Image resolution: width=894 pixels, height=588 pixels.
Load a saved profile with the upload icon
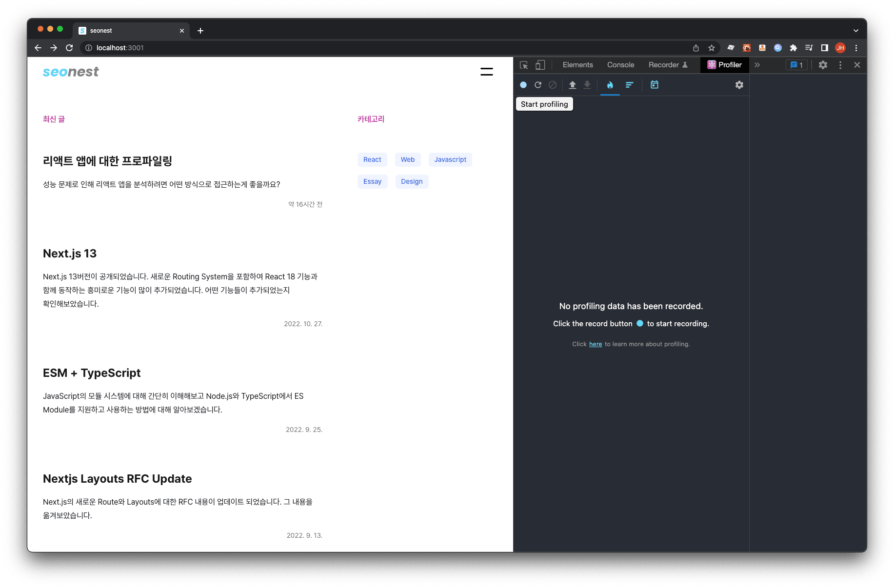(572, 85)
